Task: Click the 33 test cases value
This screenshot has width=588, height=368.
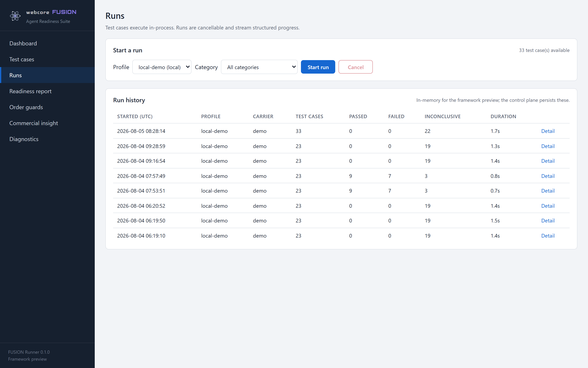Action: tap(298, 131)
